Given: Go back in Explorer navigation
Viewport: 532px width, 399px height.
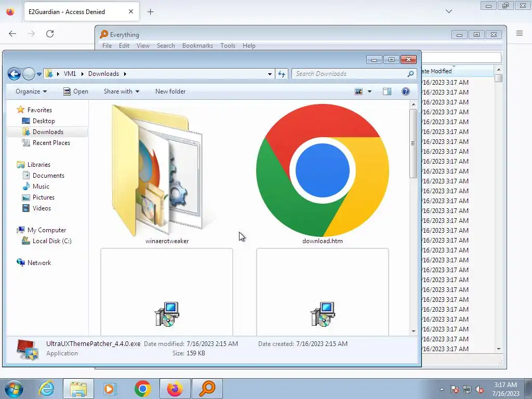Looking at the screenshot, I should tap(14, 74).
